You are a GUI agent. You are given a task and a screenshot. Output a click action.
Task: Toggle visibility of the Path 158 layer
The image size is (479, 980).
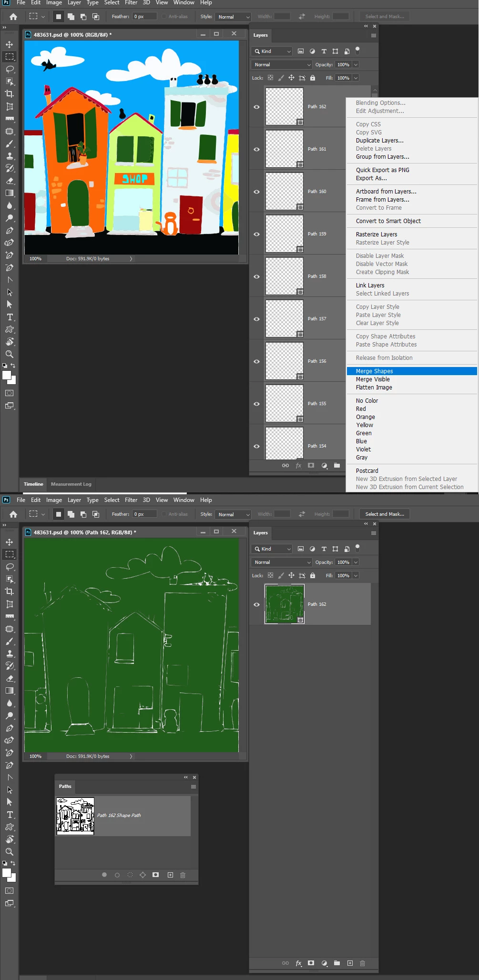[x=256, y=276]
